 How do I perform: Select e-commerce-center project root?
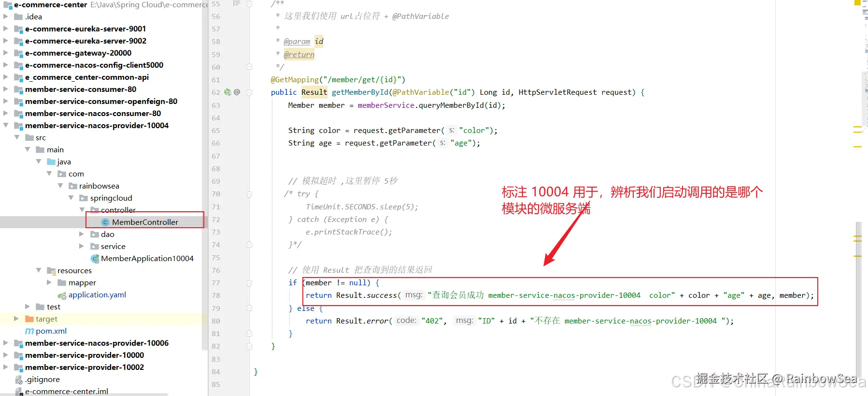(x=51, y=5)
